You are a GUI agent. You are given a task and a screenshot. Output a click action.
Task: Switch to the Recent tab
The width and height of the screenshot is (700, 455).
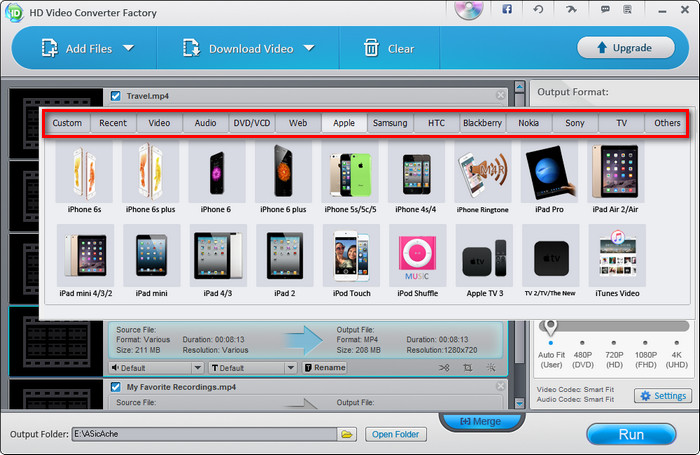coord(113,123)
